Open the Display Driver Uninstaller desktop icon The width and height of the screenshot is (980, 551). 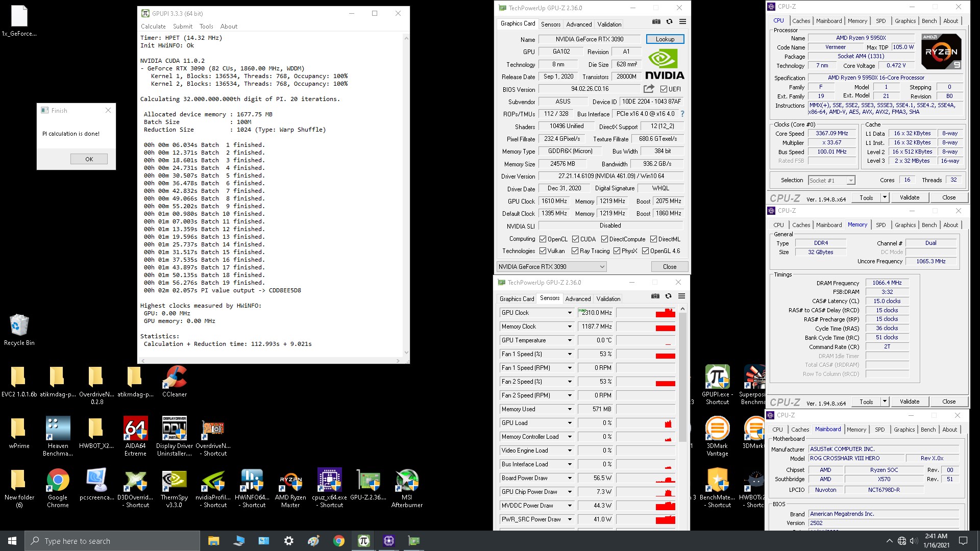(x=175, y=436)
